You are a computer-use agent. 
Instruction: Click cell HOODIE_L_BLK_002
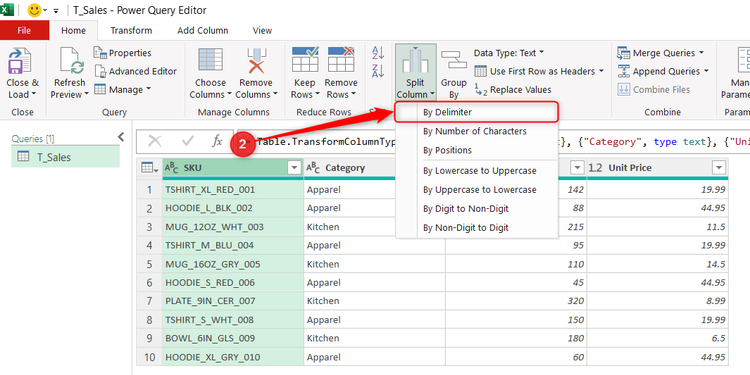tap(233, 209)
